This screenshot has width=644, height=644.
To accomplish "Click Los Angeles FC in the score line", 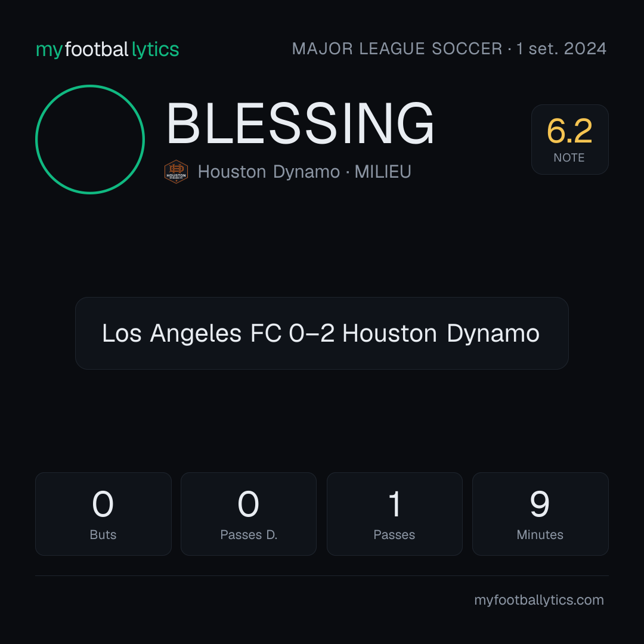I will coord(192,333).
